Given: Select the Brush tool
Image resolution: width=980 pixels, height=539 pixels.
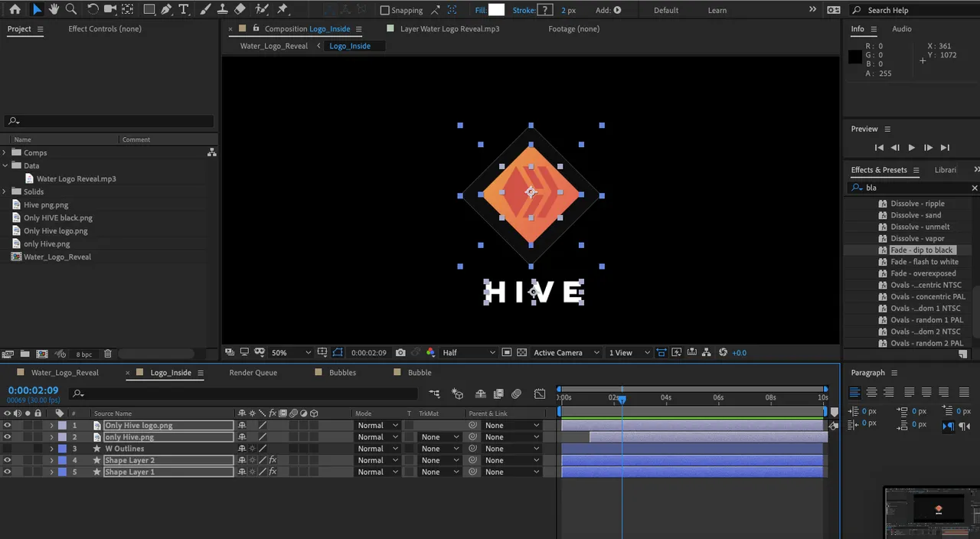Looking at the screenshot, I should pos(205,10).
